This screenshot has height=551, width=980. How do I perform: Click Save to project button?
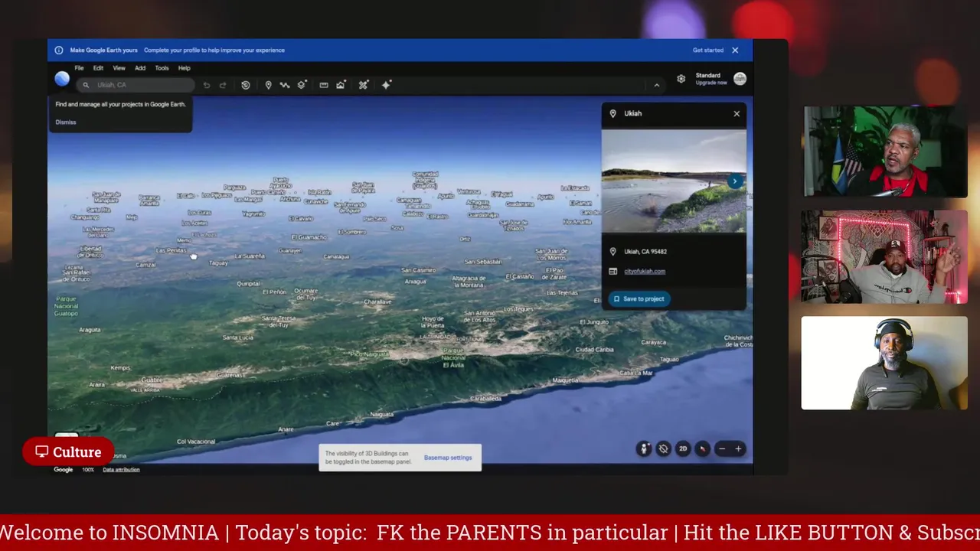(639, 299)
